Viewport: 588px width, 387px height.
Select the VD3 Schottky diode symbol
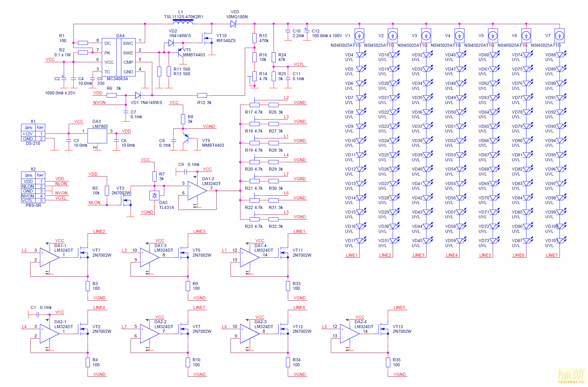(x=233, y=24)
